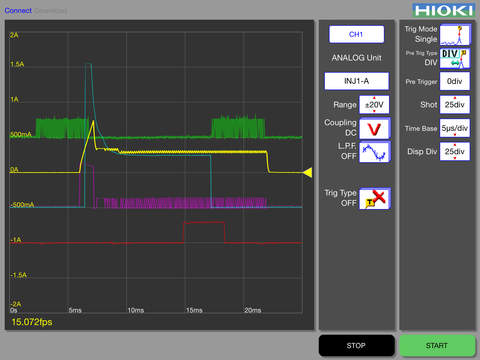Change the Disp Div 25div setting
480x360 pixels.
(x=455, y=151)
